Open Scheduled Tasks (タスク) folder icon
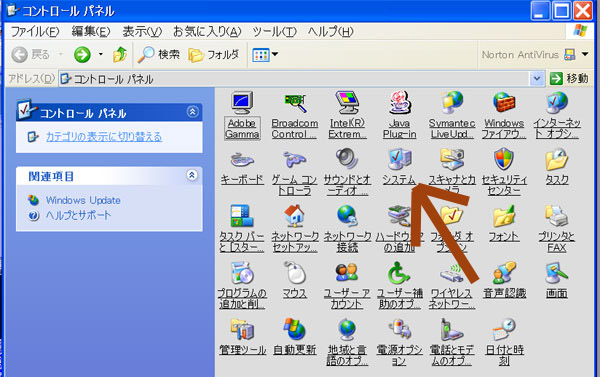The image size is (600, 377). click(557, 159)
